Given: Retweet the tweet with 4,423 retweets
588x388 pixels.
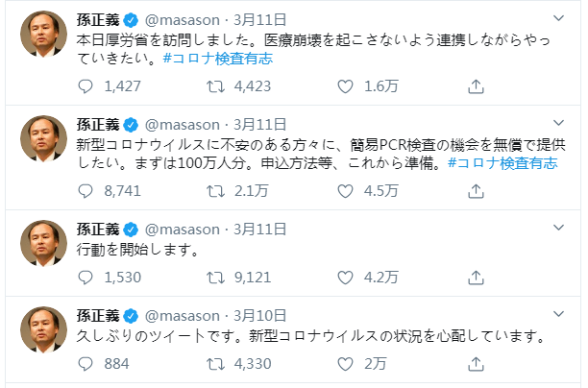Looking at the screenshot, I should [x=217, y=87].
